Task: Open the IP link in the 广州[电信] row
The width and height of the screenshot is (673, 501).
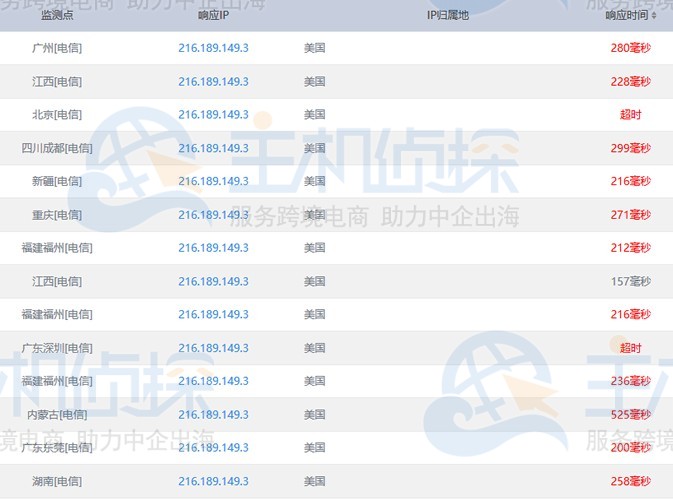Action: (213, 48)
